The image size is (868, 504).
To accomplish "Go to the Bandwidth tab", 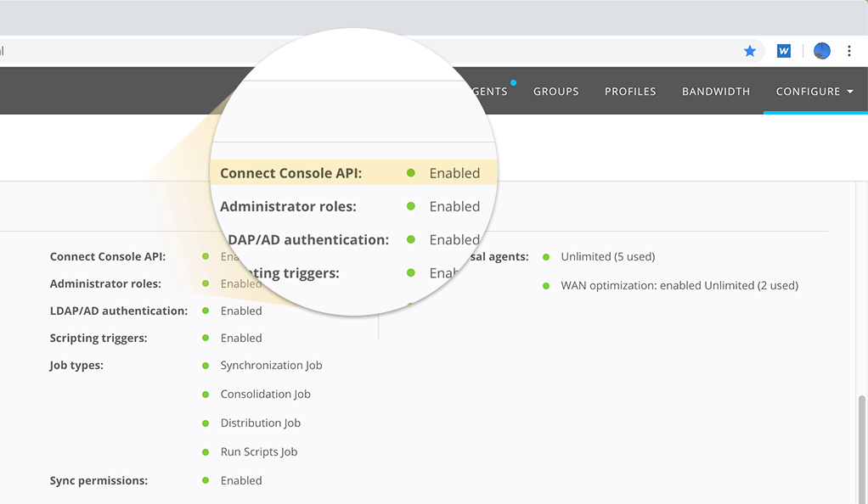I will click(715, 92).
